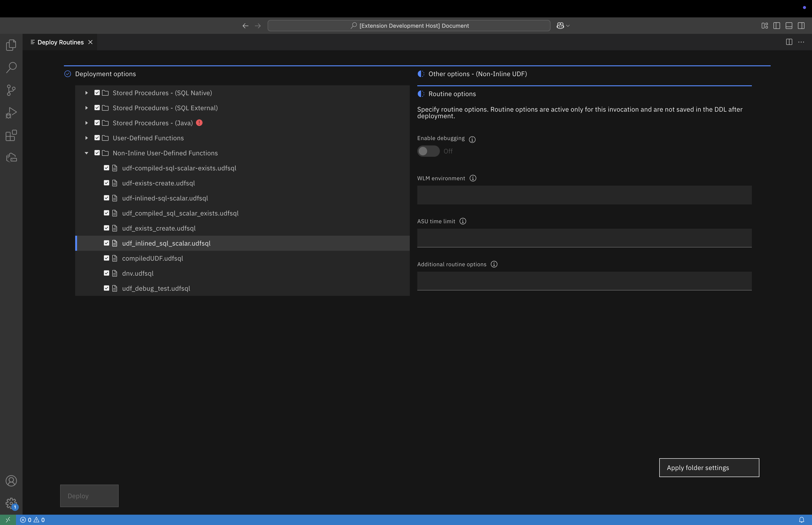Open the Source Control view icon
Screen dimensions: 812x525
11,90
